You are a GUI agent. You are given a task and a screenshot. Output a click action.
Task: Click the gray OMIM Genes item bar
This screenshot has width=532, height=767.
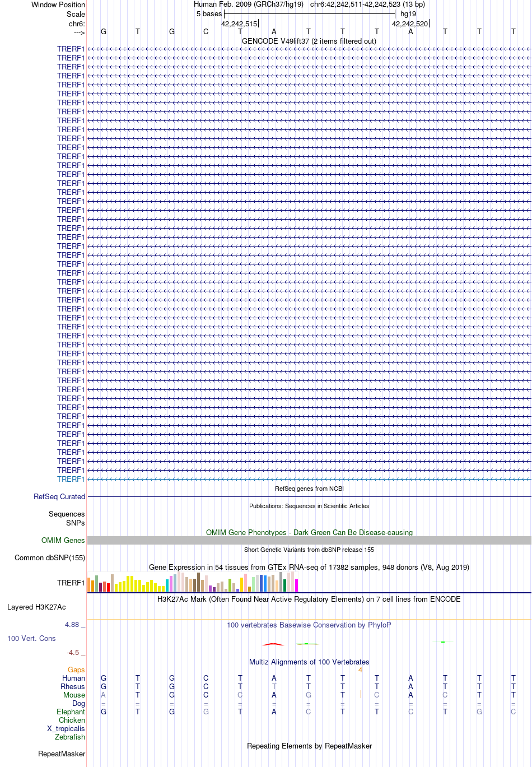click(309, 540)
